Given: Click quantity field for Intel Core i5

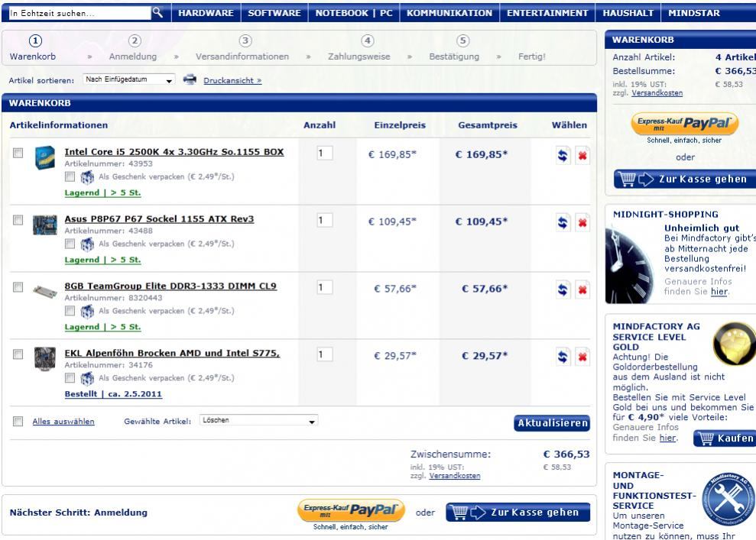Looking at the screenshot, I should coord(324,154).
